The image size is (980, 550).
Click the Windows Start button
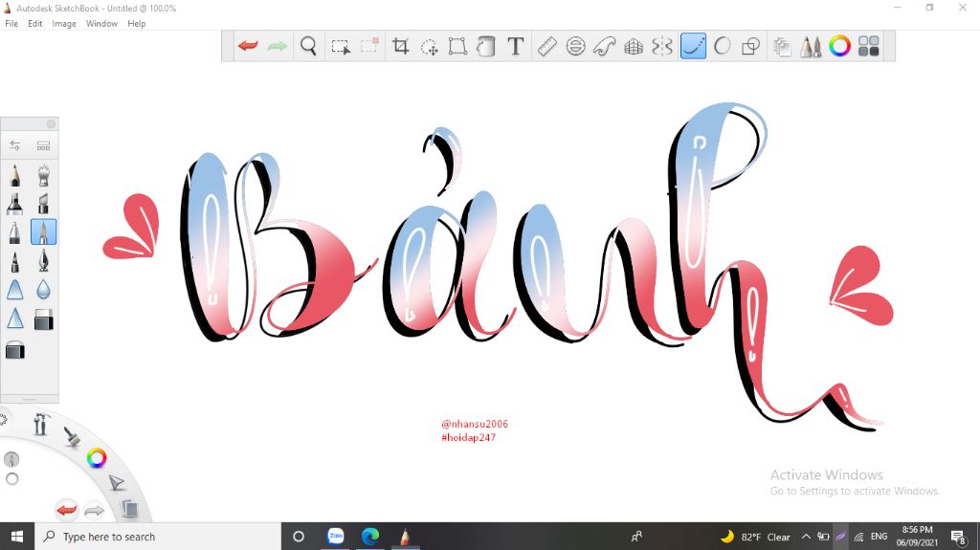[17, 537]
